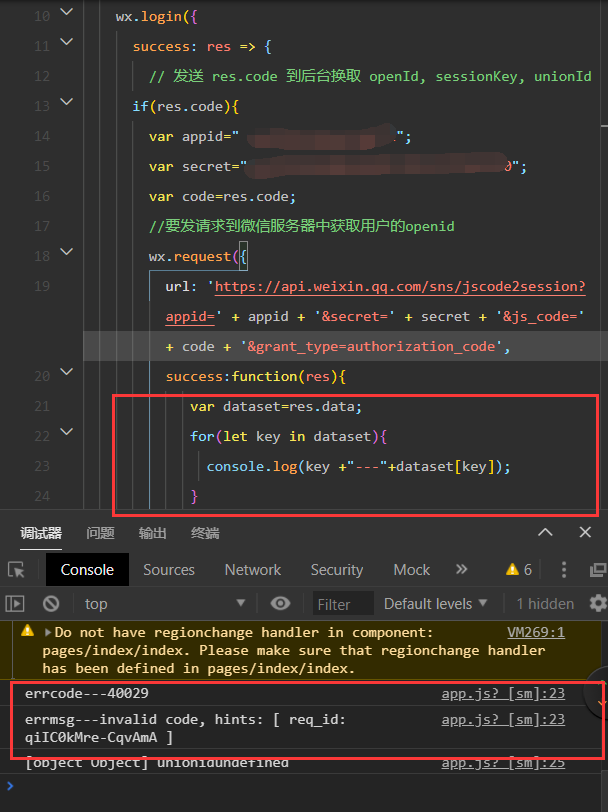Click the errmsg---invalid code message

click(185, 728)
